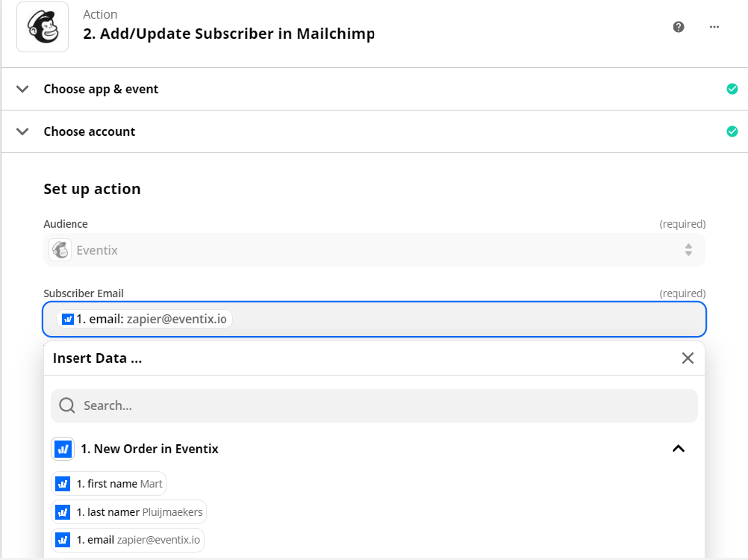
Task: Click the green checkmark beside Choose app & event
Action: (732, 89)
